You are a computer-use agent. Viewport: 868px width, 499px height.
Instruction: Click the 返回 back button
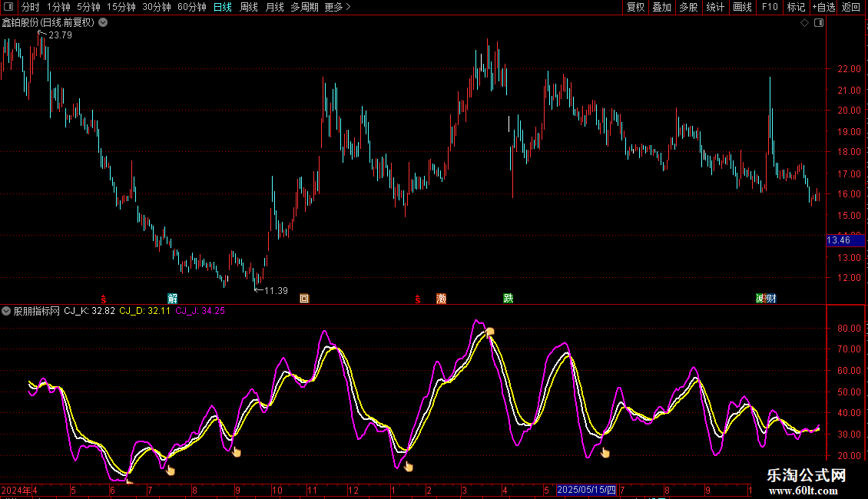pyautogui.click(x=851, y=8)
